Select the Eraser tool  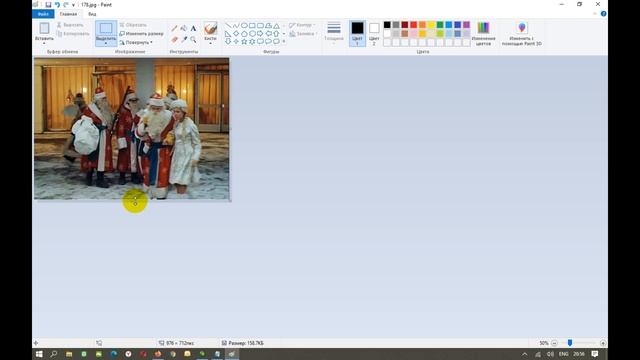click(x=174, y=40)
